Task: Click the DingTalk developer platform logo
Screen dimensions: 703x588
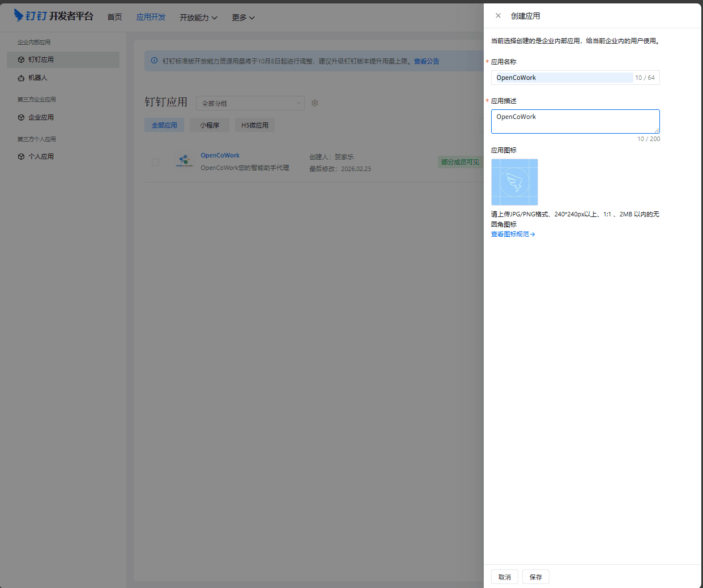Action: [x=53, y=16]
